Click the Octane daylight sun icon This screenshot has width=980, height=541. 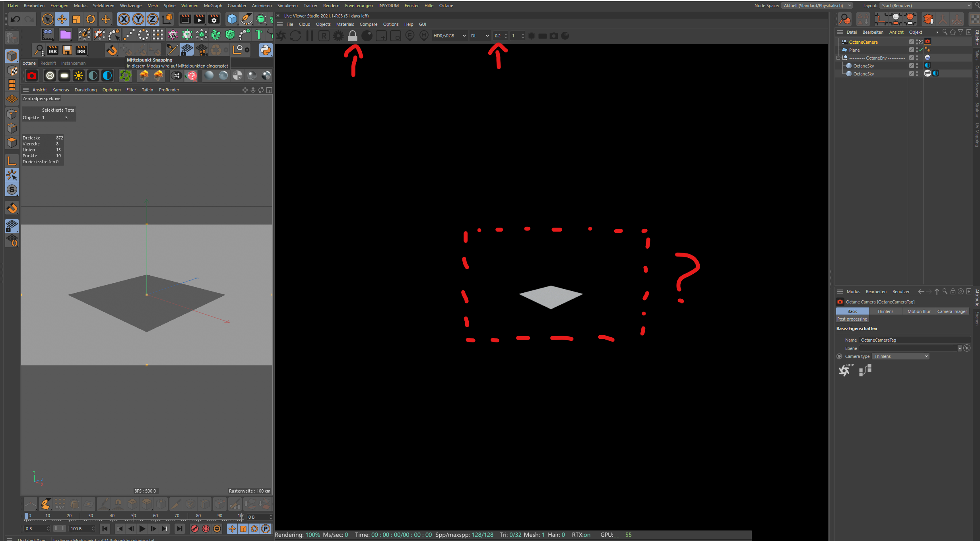(x=78, y=75)
